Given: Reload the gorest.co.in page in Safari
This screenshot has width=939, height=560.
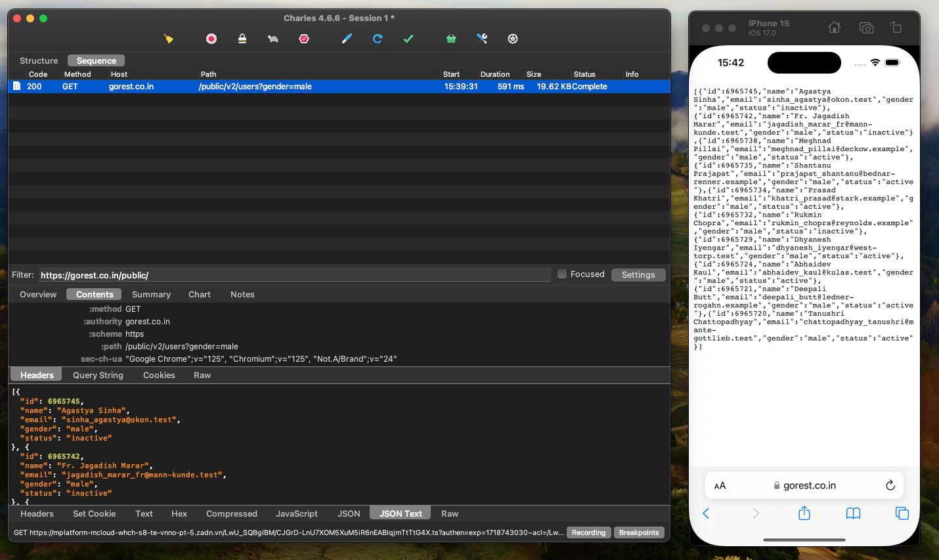Looking at the screenshot, I should point(890,485).
